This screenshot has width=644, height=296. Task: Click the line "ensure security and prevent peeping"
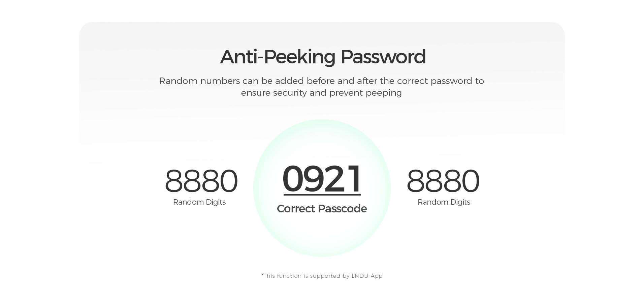321,93
